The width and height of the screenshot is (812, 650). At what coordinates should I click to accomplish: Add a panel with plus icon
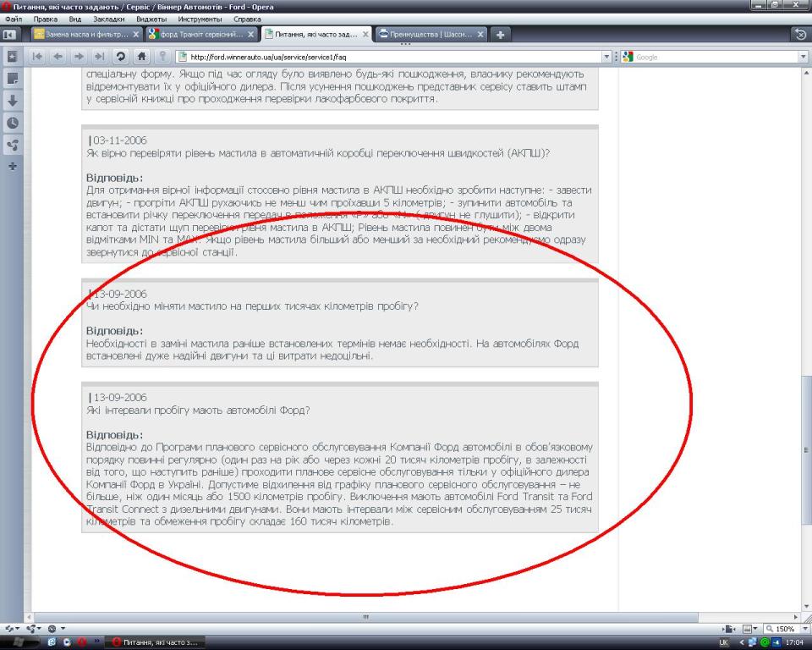pyautogui.click(x=13, y=166)
